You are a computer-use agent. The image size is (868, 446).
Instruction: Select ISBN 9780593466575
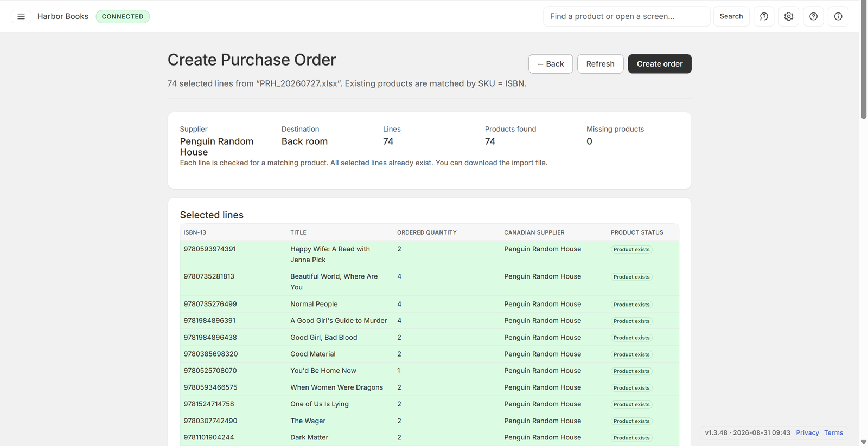[210, 387]
